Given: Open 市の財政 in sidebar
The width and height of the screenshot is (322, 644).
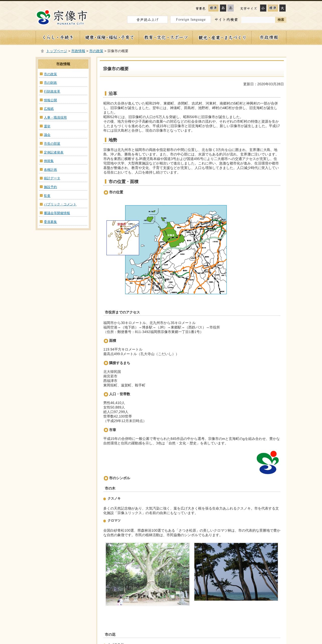Looking at the screenshot, I should [x=50, y=83].
